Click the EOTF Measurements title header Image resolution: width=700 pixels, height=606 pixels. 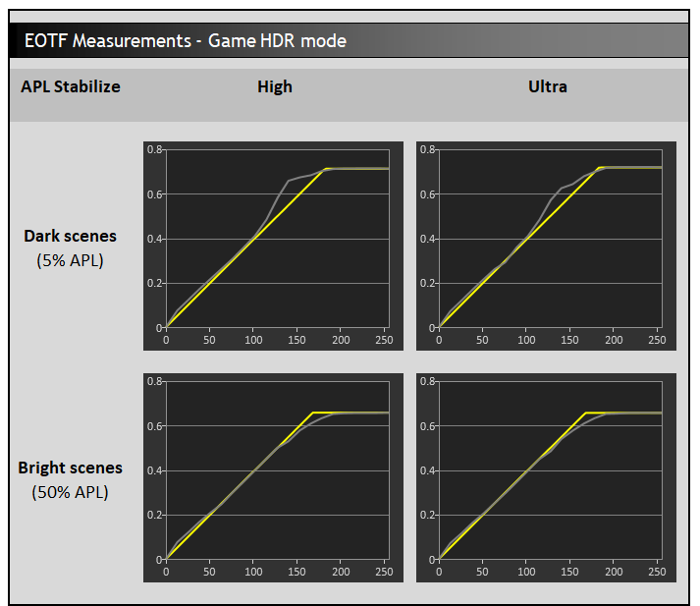click(x=186, y=40)
